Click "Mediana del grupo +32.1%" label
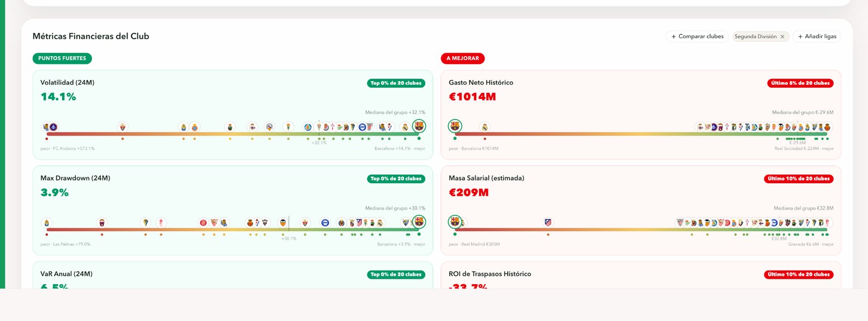This screenshot has width=868, height=321. pos(395,112)
